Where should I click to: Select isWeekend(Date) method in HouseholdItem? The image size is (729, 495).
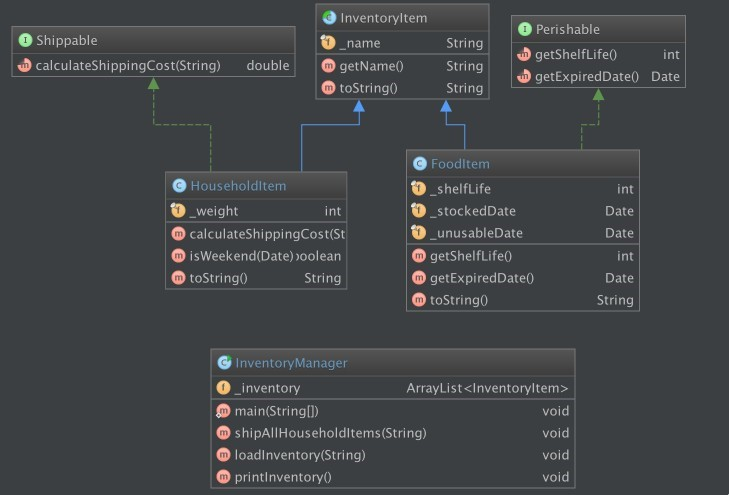click(x=241, y=256)
